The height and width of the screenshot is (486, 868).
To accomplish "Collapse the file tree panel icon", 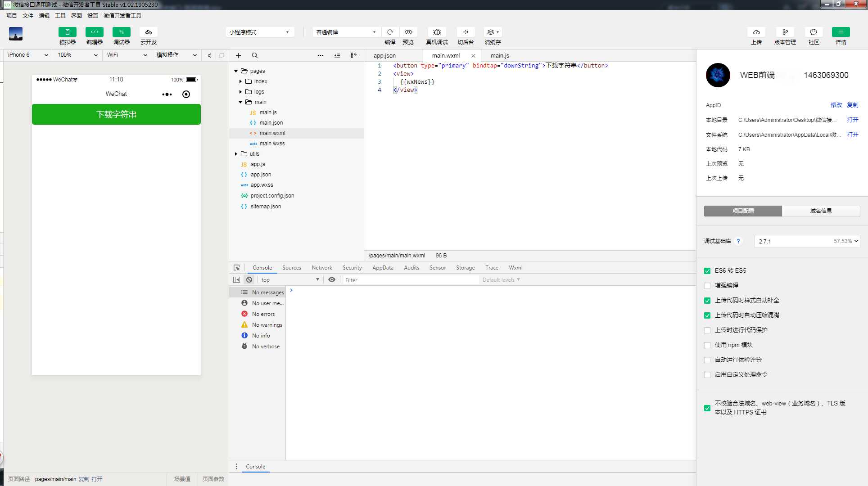I will click(x=354, y=55).
